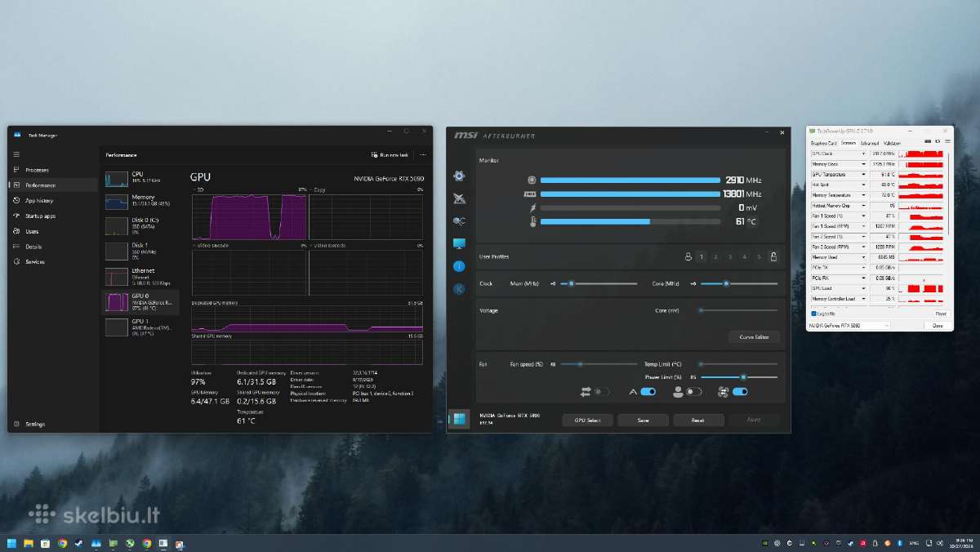980x552 pixels.
Task: Open the Video Decode graph dropdown
Action: [x=327, y=245]
